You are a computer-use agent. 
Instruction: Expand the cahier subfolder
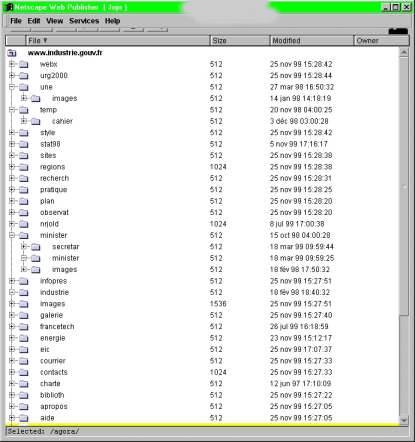(24, 121)
